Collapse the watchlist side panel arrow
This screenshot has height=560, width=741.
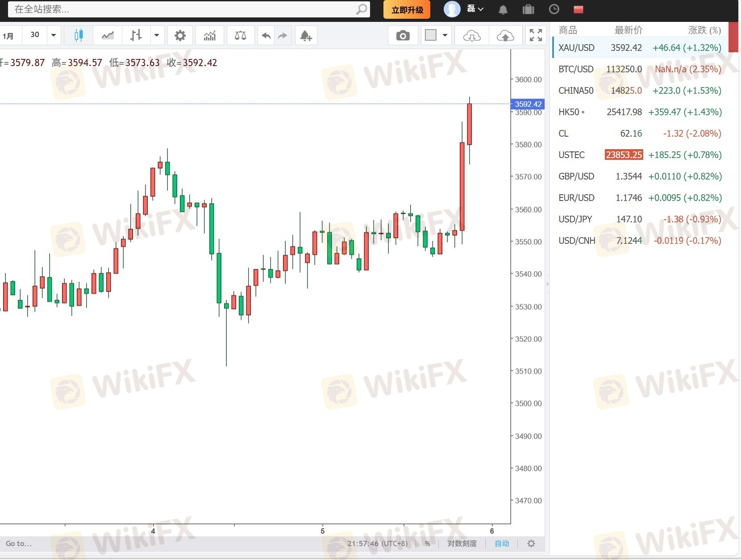pos(548,284)
